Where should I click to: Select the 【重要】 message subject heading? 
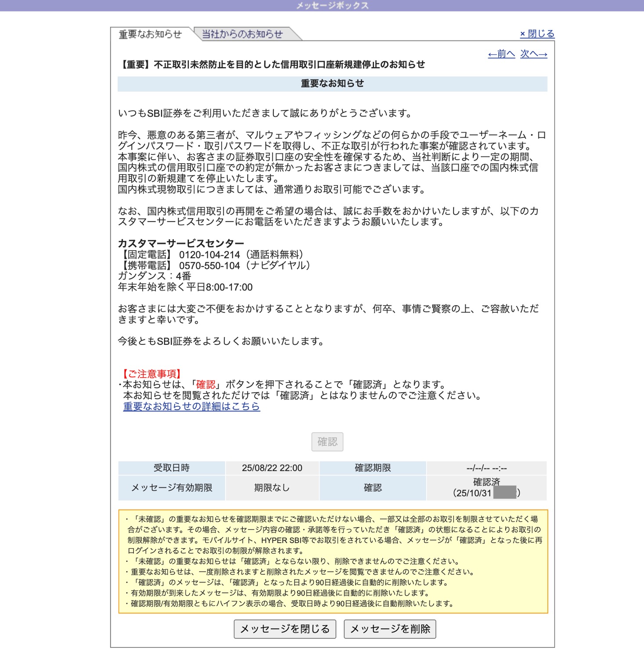coord(272,64)
